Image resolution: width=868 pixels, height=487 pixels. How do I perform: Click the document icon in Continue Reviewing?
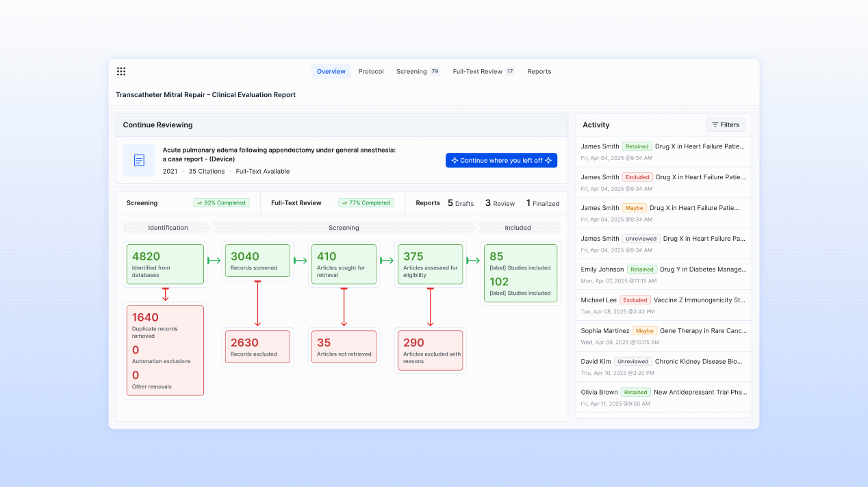tap(140, 161)
